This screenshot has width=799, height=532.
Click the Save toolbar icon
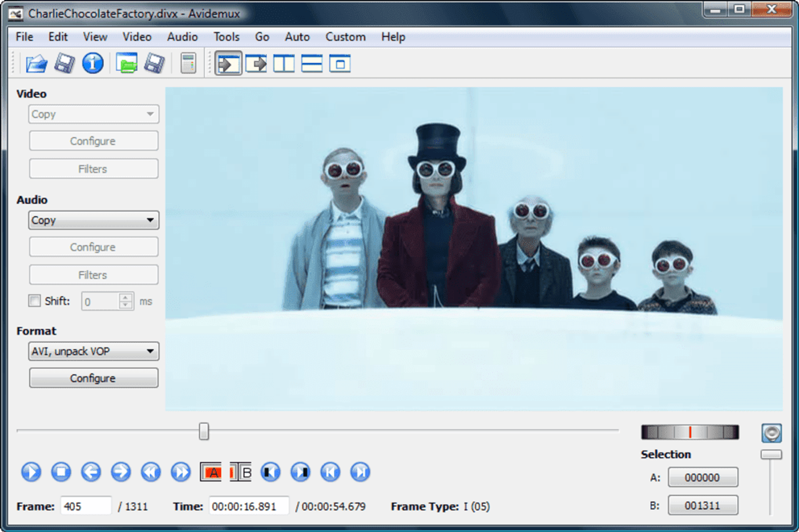pos(64,63)
